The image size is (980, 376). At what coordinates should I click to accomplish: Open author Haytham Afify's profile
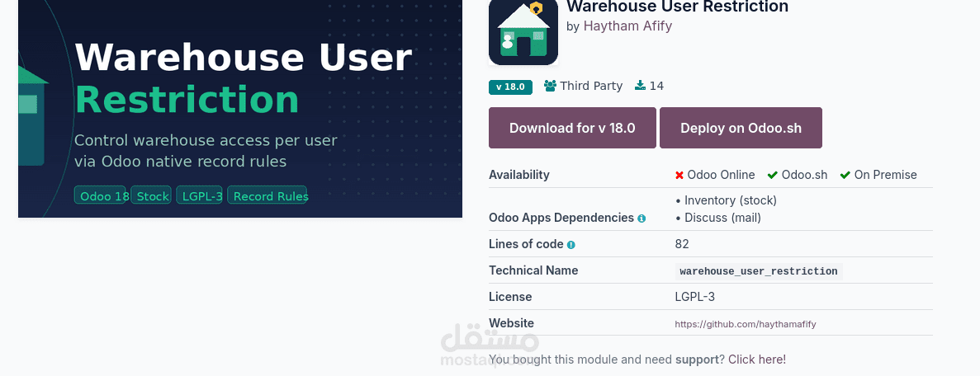(x=627, y=26)
